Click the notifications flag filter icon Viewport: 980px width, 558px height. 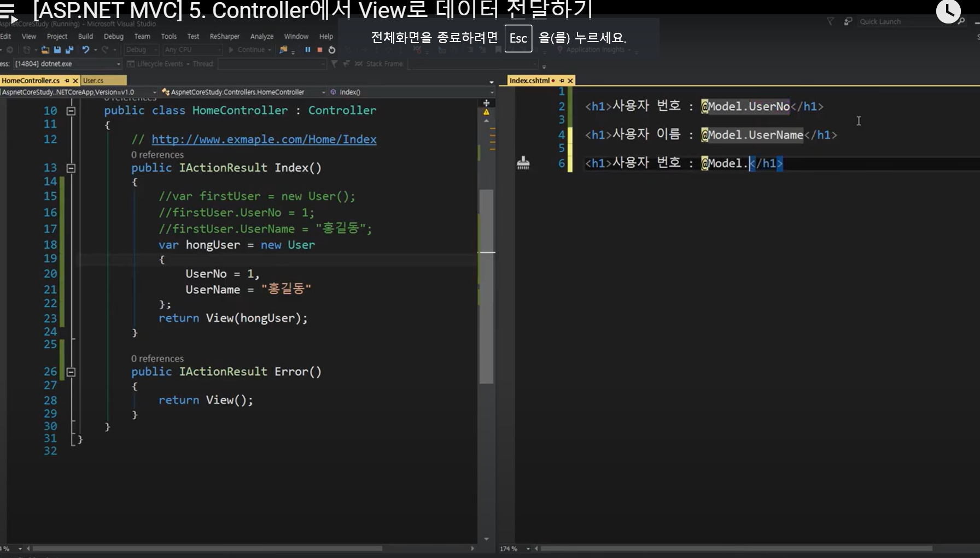click(x=830, y=21)
